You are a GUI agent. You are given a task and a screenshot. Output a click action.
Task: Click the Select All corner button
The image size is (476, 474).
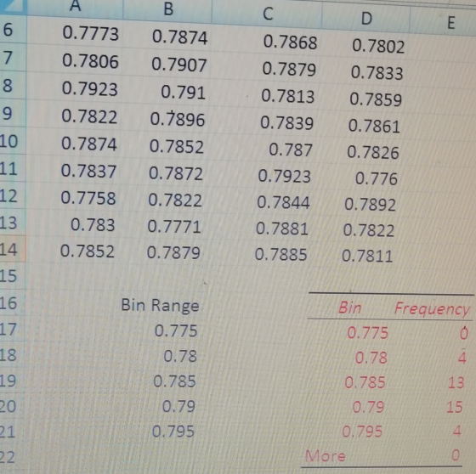[14, 7]
